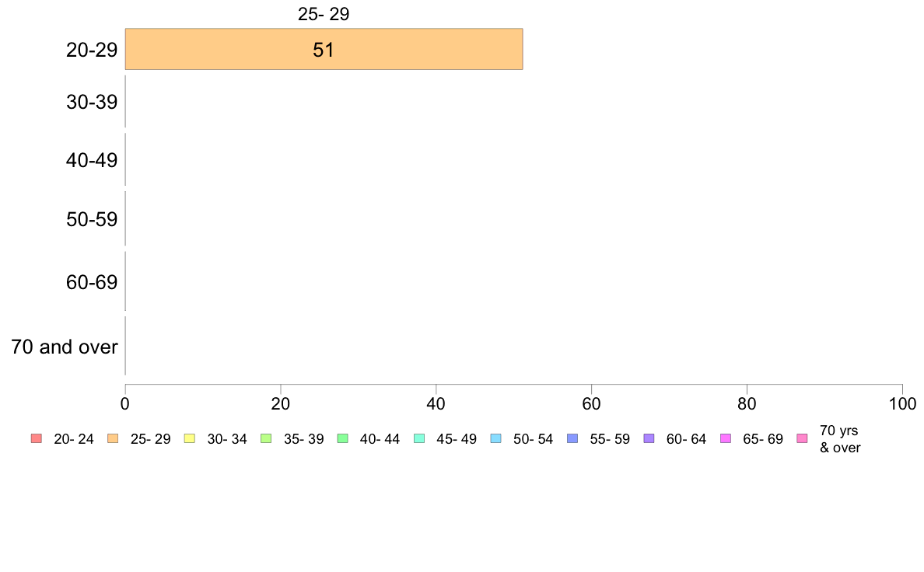Click the 20-29 axis label

coord(92,50)
